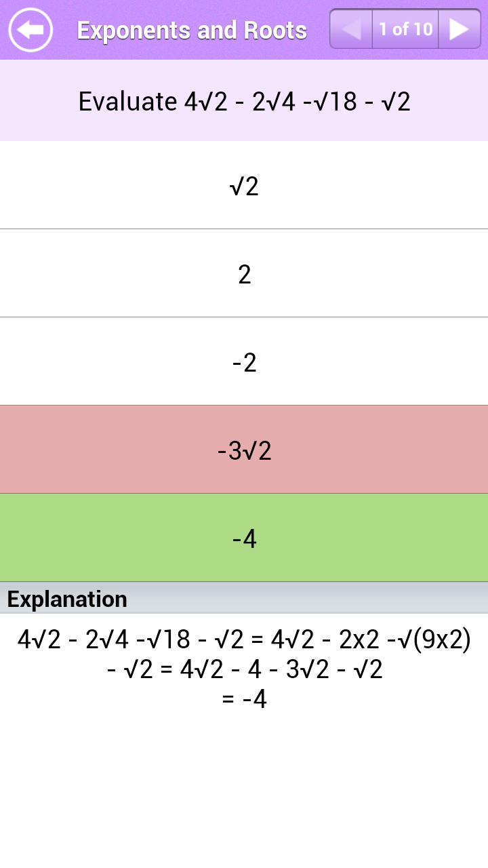Image resolution: width=488 pixels, height=868 pixels.
Task: Tap the Explanation label
Action: pyautogui.click(x=65, y=599)
